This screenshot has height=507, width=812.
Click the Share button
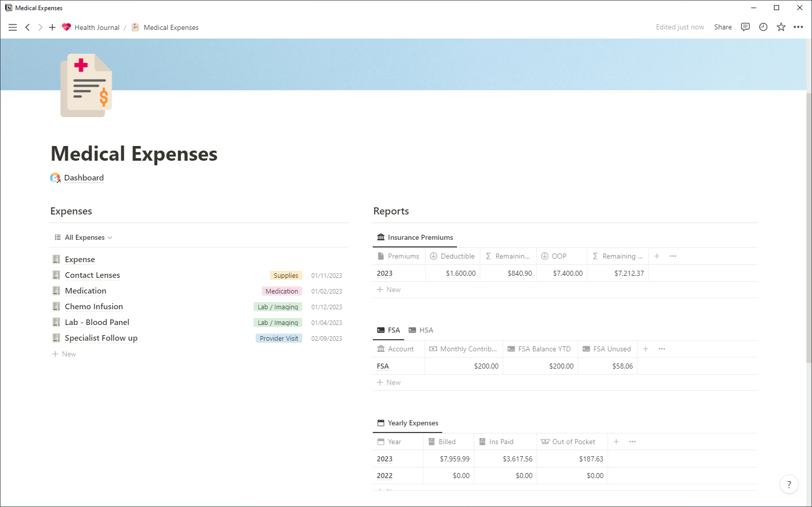[x=722, y=27]
